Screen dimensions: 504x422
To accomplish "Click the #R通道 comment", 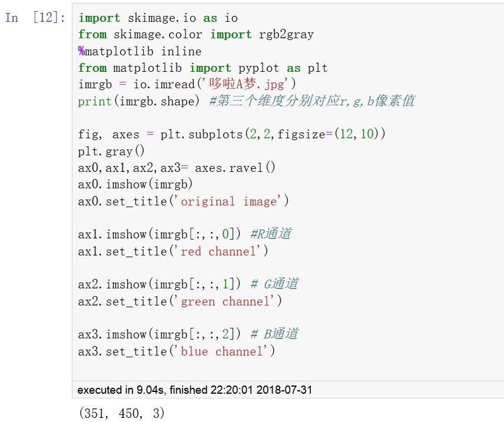I will click(x=270, y=234).
